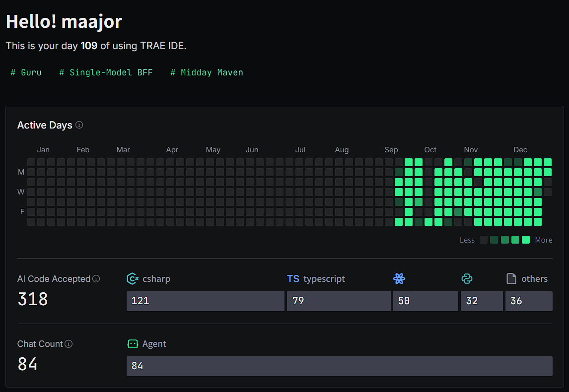569x392 pixels.
Task: Click the React bar showing 50
Action: pos(426,301)
